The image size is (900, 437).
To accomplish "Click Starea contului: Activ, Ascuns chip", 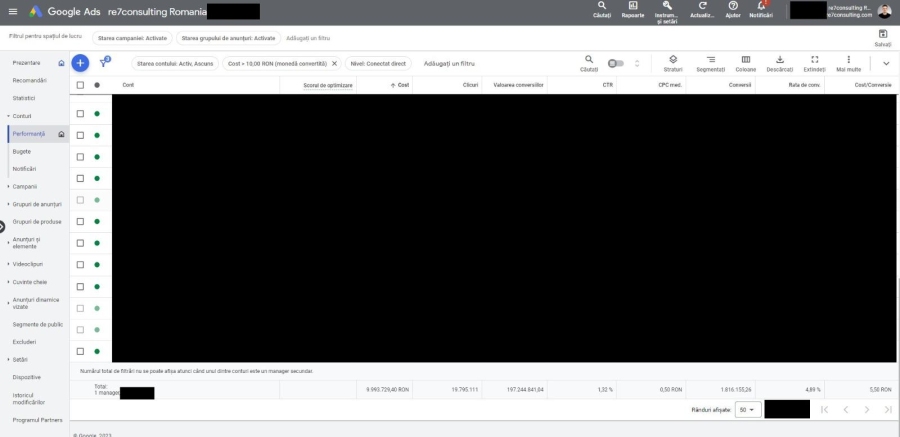I will (175, 64).
